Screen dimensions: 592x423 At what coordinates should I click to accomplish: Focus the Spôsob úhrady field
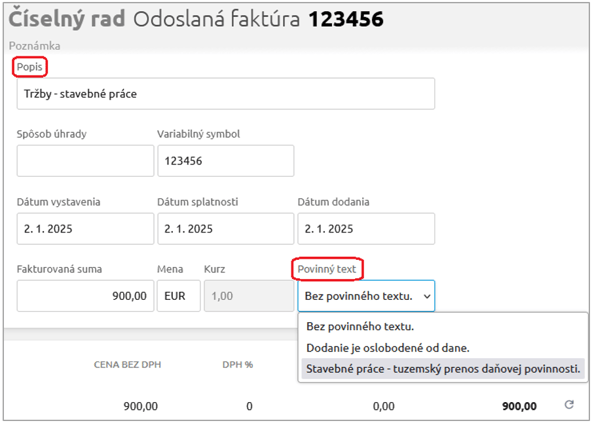85,161
